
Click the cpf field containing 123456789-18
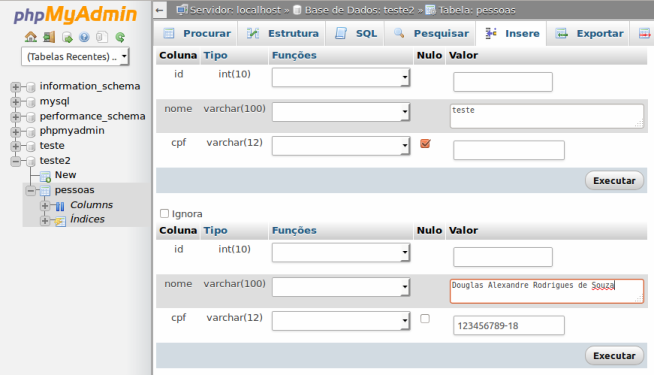[x=509, y=325]
